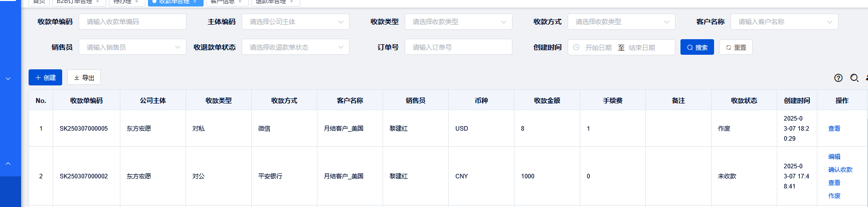The image size is (868, 207).
Task: Expand the sidebar down chevron
Action: coord(8,79)
